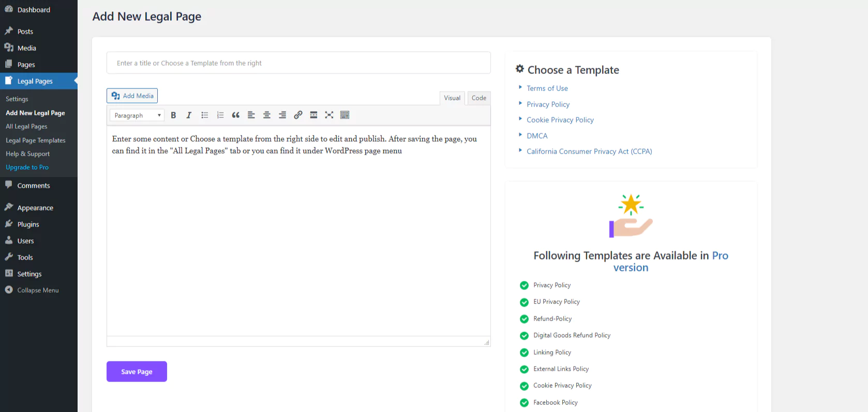Image resolution: width=868 pixels, height=412 pixels.
Task: Click the External Links Policy item
Action: [x=561, y=369]
